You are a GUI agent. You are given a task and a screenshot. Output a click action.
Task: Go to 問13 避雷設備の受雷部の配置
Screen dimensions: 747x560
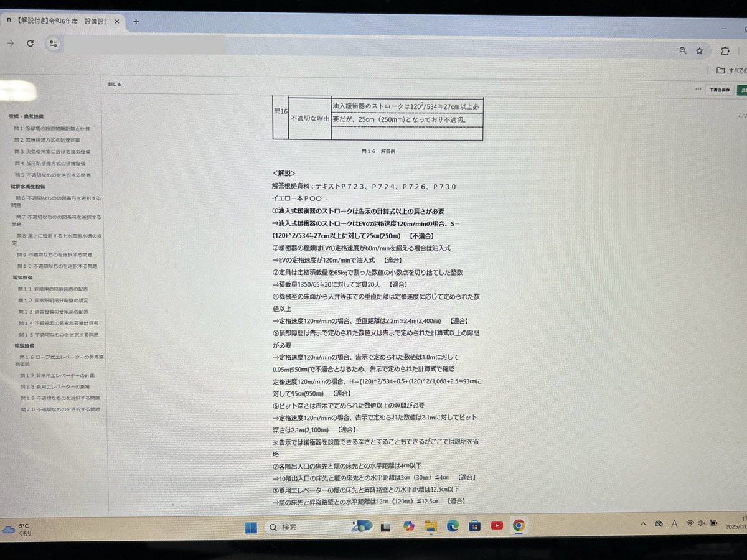click(54, 312)
